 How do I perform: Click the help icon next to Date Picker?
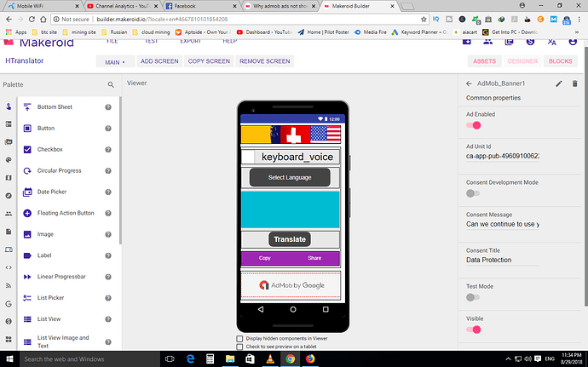pyautogui.click(x=108, y=192)
